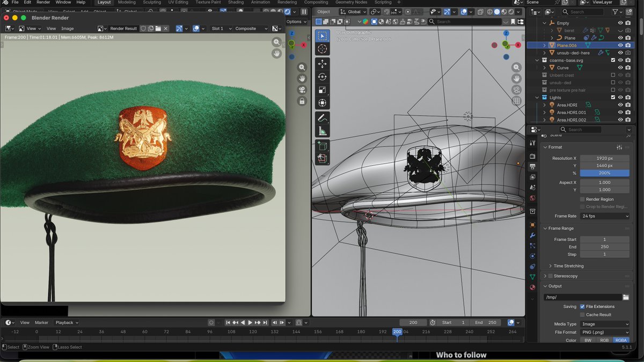Screen dimensions: 644x362
Task: Uncheck the Lights collection checkbox
Action: pos(613,98)
